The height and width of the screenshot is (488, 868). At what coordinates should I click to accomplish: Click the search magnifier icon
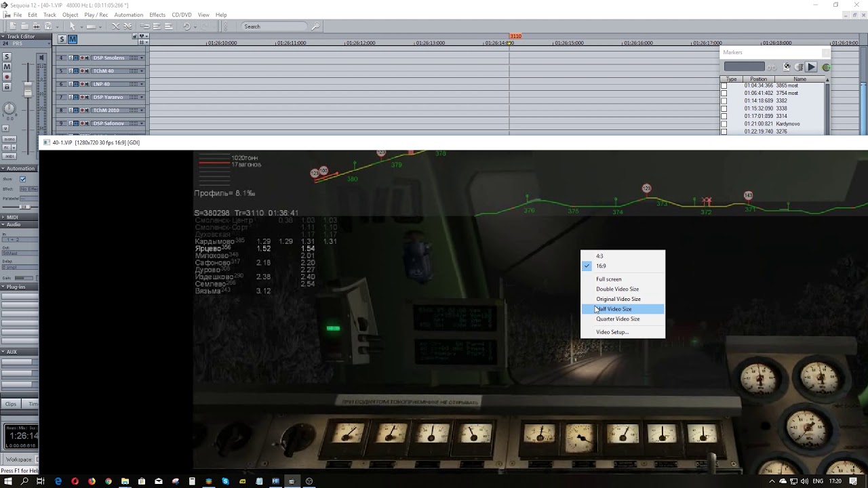[315, 26]
